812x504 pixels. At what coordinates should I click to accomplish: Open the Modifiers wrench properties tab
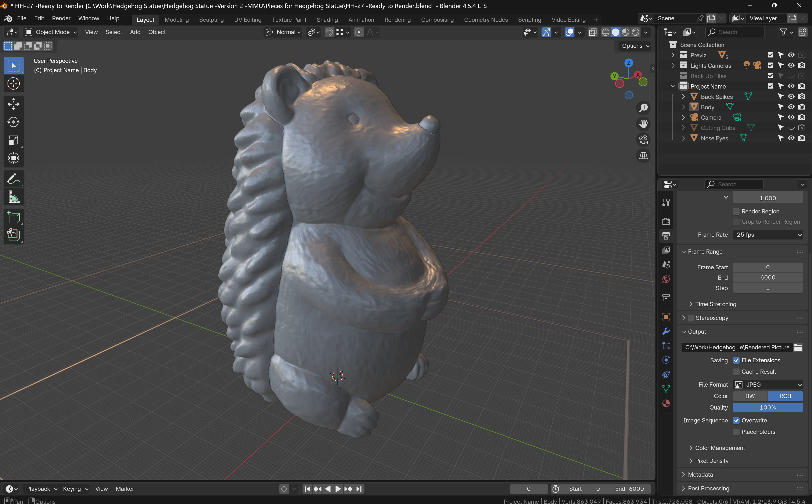click(666, 331)
